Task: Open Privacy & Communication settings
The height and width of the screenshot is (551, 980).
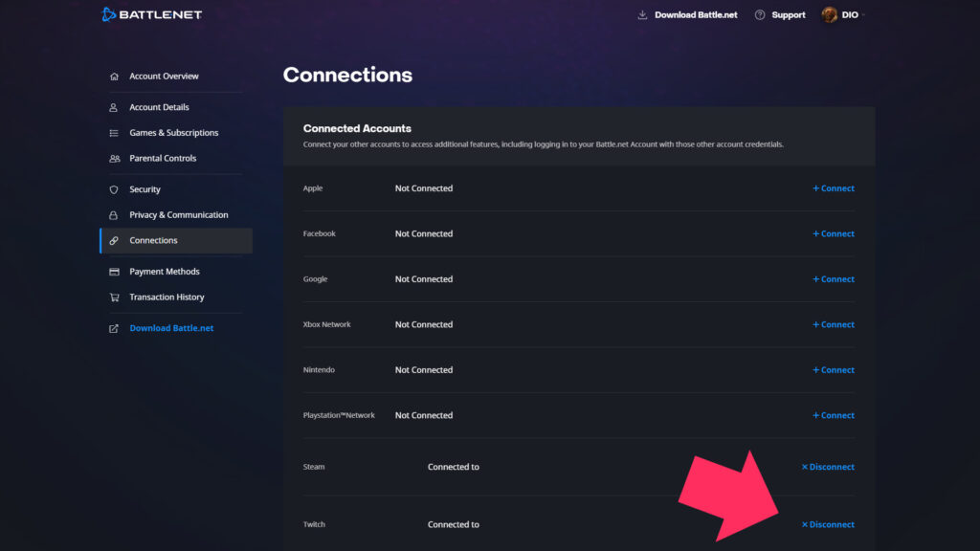Action: (179, 215)
